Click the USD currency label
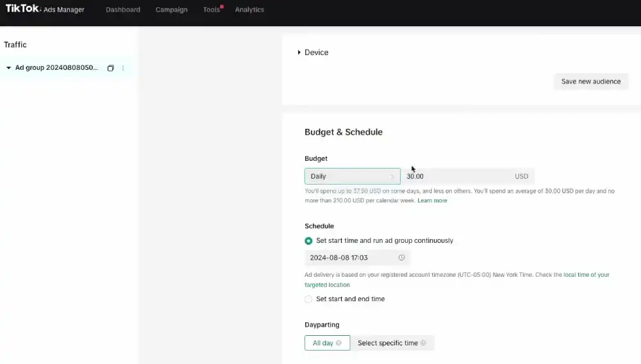Viewport: 641px width, 364px height. pos(521,176)
